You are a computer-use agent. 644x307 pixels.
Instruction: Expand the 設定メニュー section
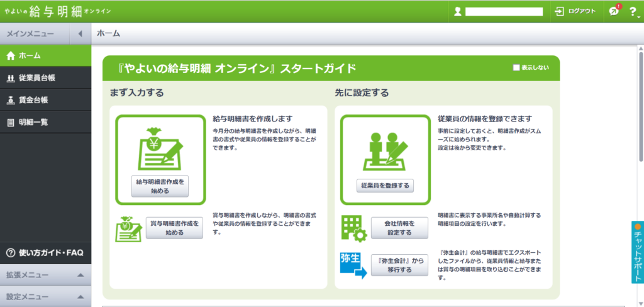point(45,297)
